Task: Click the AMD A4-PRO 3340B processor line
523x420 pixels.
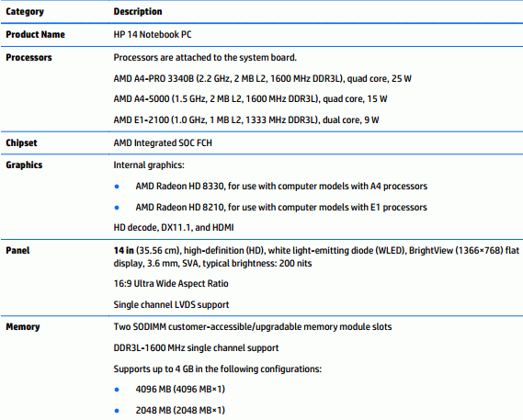Action: click(x=263, y=79)
